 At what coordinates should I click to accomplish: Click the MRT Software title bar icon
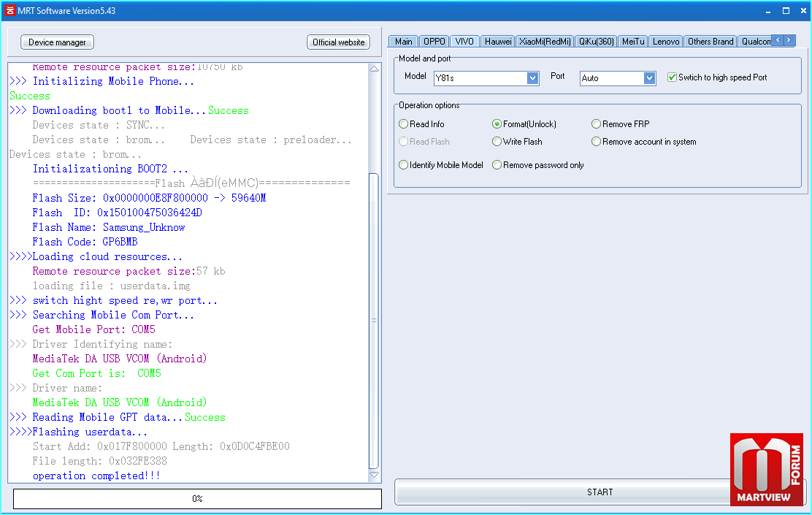9,10
